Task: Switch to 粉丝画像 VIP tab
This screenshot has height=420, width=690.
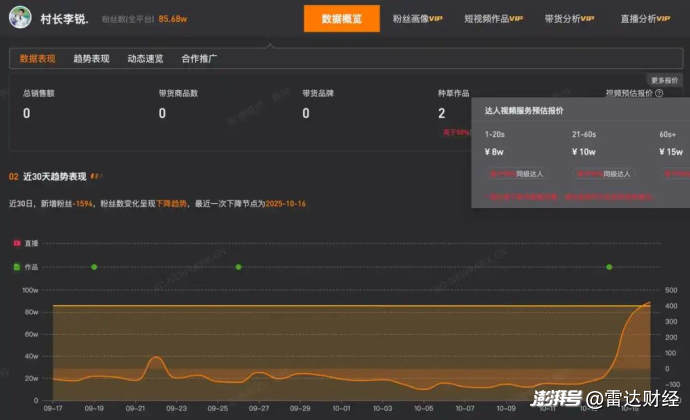Action: tap(417, 18)
